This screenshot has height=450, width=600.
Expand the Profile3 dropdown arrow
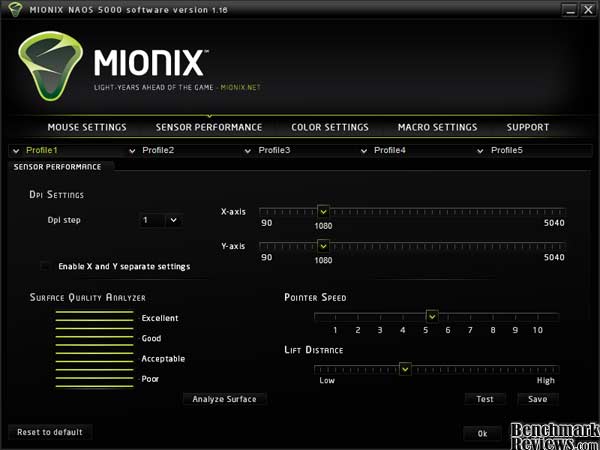coord(248,151)
